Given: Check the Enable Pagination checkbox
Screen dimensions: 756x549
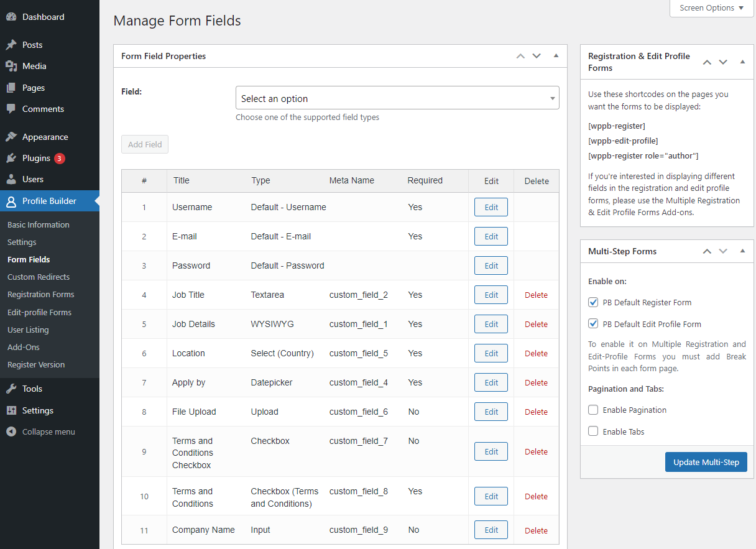Looking at the screenshot, I should pyautogui.click(x=593, y=410).
